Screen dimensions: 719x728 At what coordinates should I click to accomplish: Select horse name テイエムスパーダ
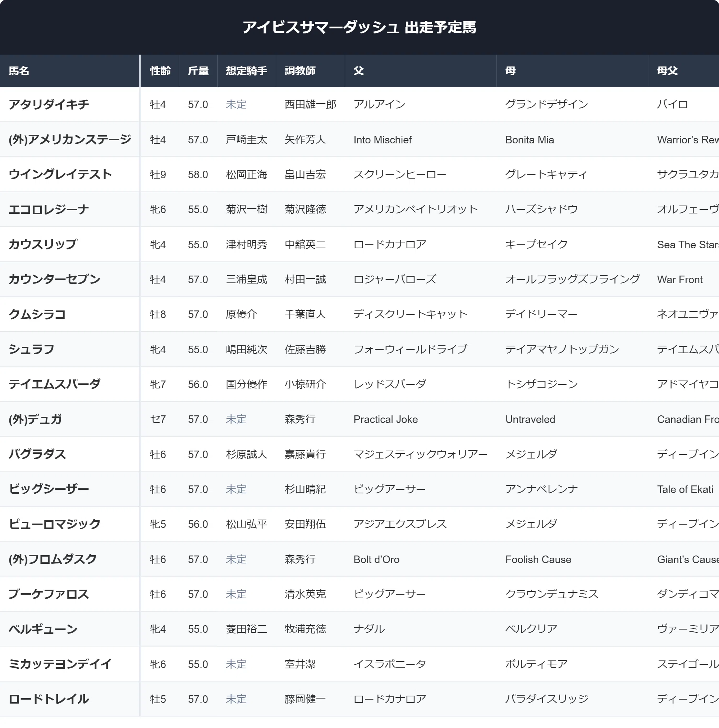[x=55, y=384]
